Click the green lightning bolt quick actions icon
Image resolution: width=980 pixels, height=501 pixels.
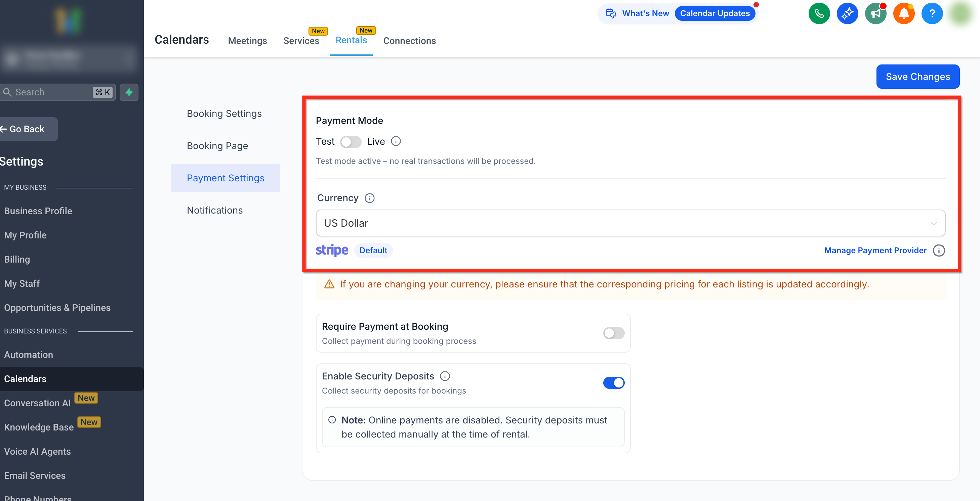(129, 92)
